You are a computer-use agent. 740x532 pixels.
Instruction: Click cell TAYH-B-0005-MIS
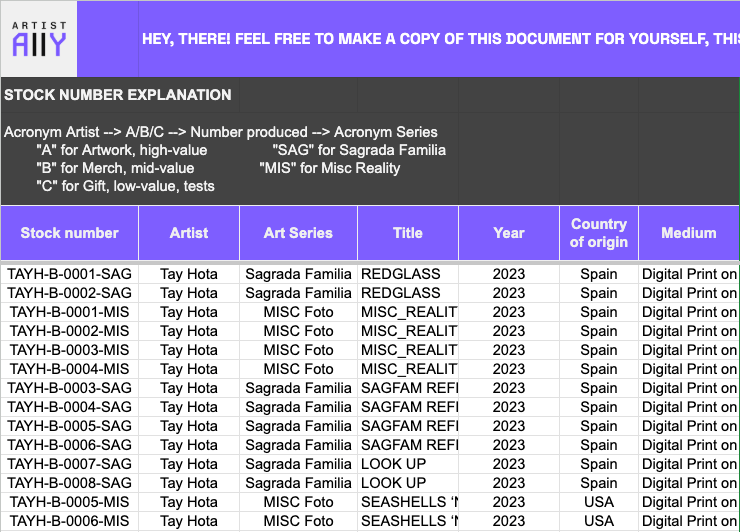point(69,502)
